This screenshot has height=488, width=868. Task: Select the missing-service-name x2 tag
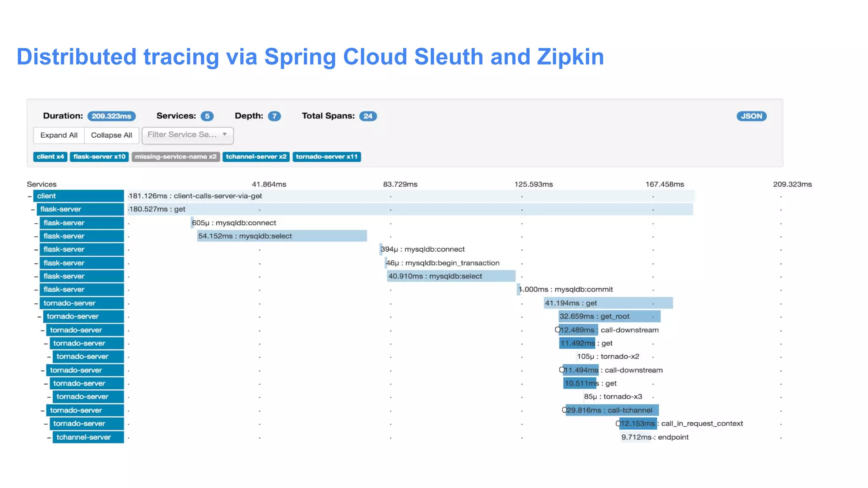(x=175, y=157)
